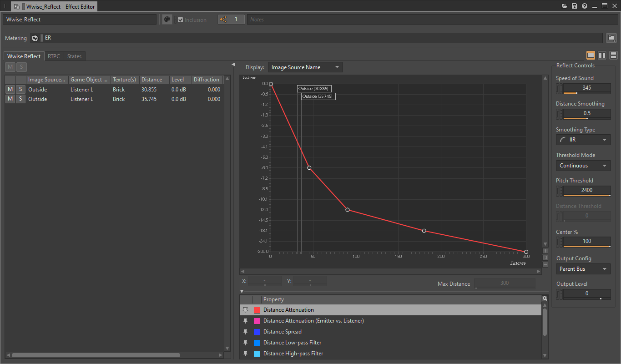621x364 pixels.
Task: Select the curve point at distance 300
Action: tap(526, 252)
